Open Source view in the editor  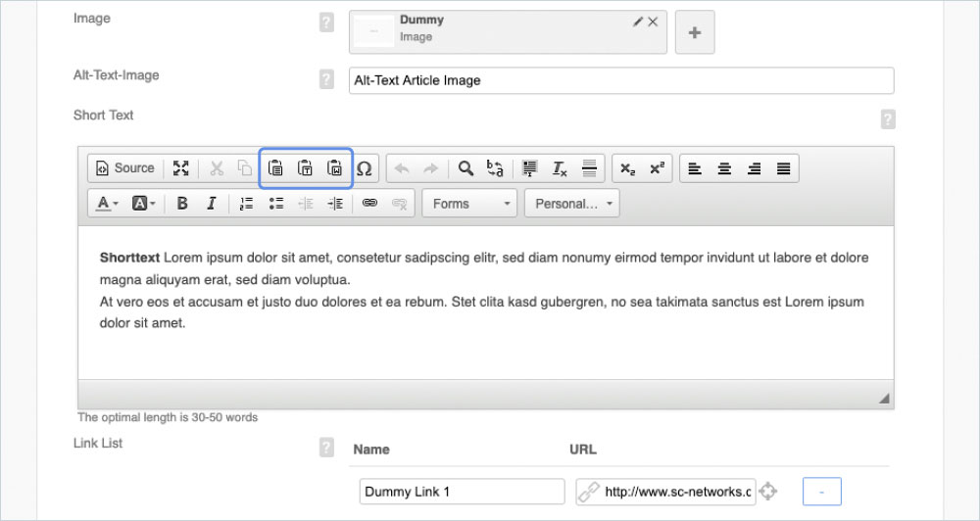point(124,168)
